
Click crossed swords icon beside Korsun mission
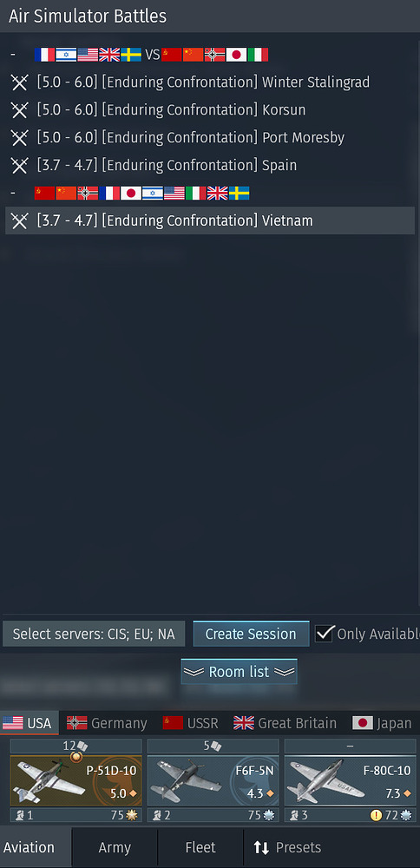pyautogui.click(x=19, y=110)
